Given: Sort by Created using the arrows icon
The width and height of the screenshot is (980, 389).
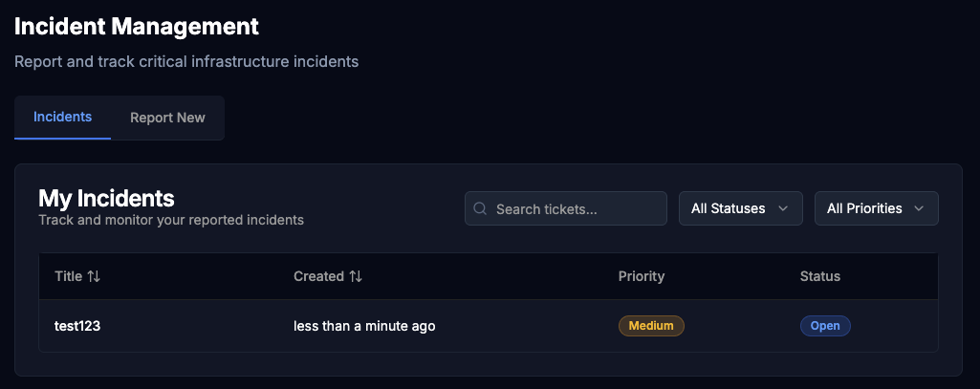Looking at the screenshot, I should [356, 276].
